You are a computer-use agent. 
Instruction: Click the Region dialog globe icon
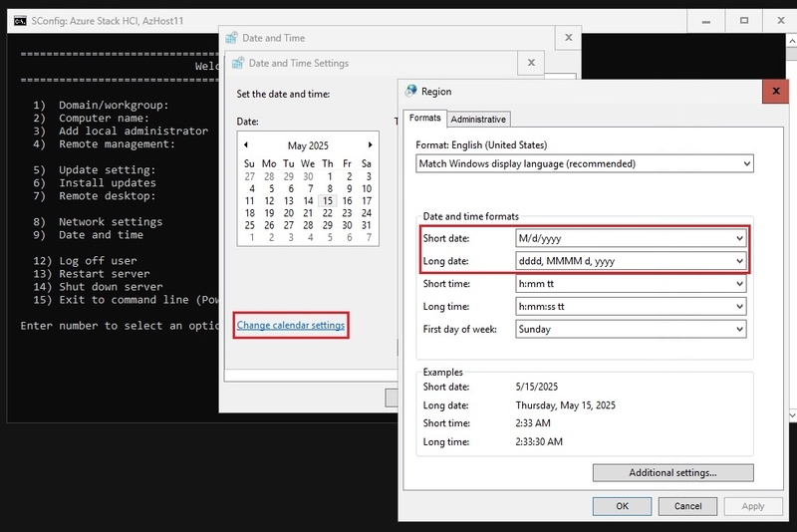coord(410,91)
